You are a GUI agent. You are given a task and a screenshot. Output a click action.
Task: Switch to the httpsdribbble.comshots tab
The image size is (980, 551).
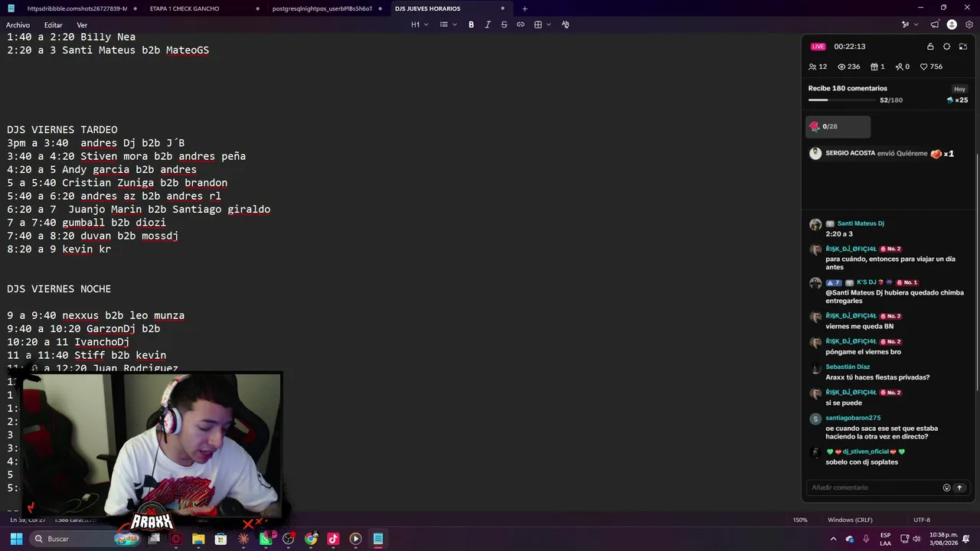[76, 8]
